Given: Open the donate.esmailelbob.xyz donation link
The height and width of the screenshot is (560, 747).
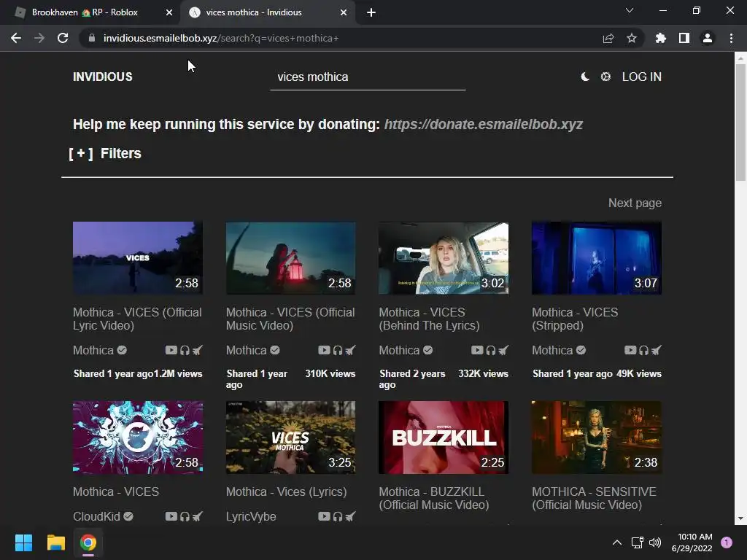Looking at the screenshot, I should point(484,124).
